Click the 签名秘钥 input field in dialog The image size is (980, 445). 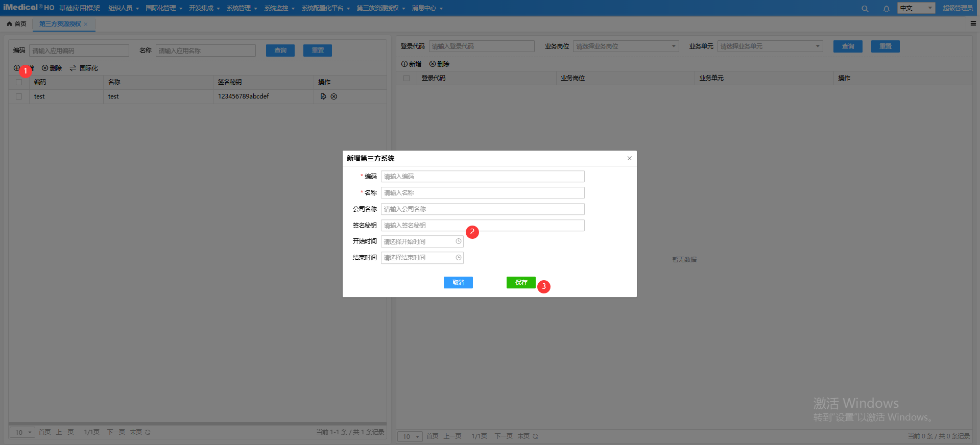click(482, 226)
